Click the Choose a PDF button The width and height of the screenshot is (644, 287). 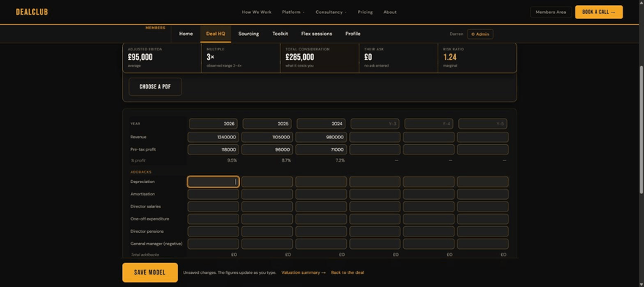(x=155, y=86)
